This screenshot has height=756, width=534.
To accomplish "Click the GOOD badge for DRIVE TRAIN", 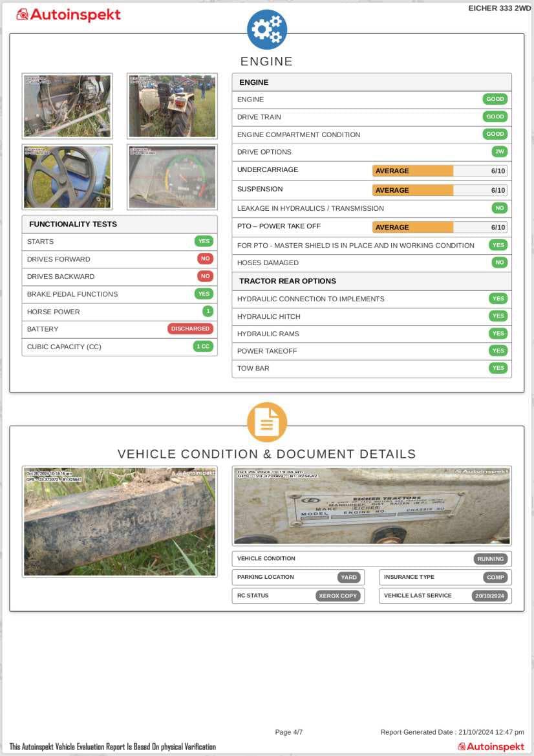I will [495, 116].
